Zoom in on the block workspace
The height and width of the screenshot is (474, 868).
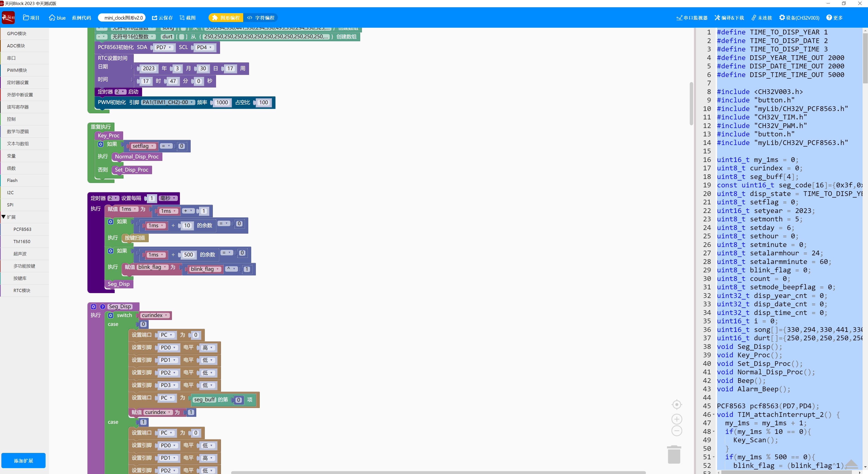676,419
